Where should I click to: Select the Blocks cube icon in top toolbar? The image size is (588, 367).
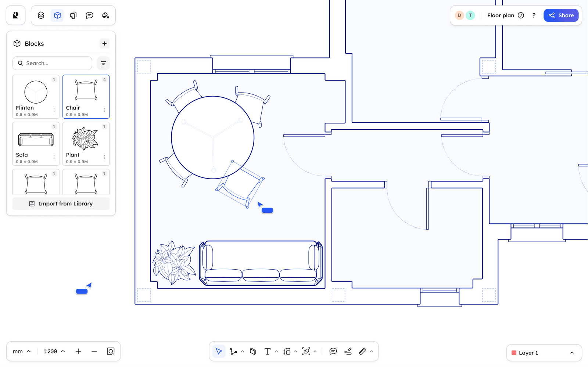click(57, 15)
